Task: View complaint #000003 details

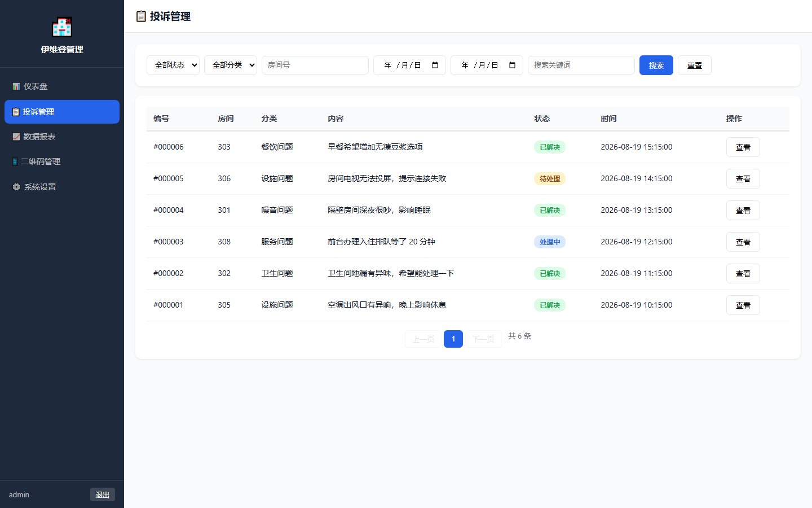Action: (743, 242)
